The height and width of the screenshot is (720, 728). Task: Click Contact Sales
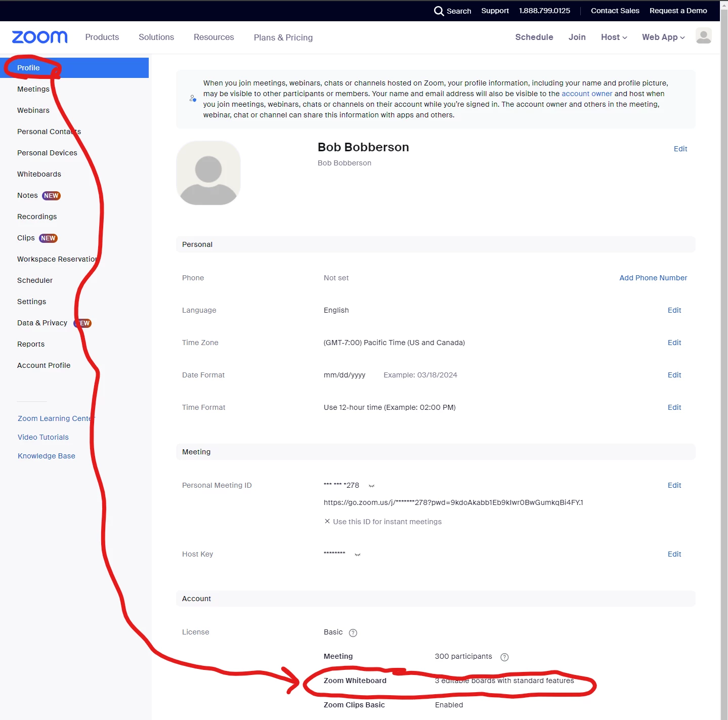tap(615, 11)
